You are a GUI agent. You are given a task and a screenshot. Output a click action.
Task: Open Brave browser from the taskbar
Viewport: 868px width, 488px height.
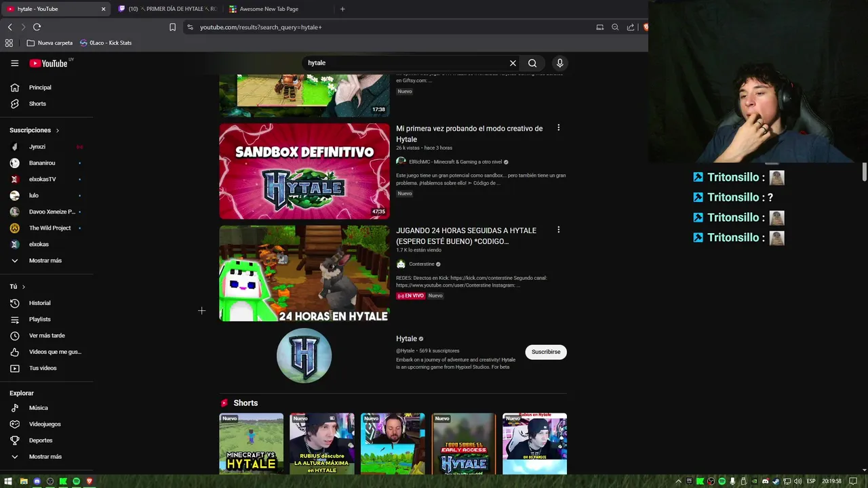[x=90, y=481]
